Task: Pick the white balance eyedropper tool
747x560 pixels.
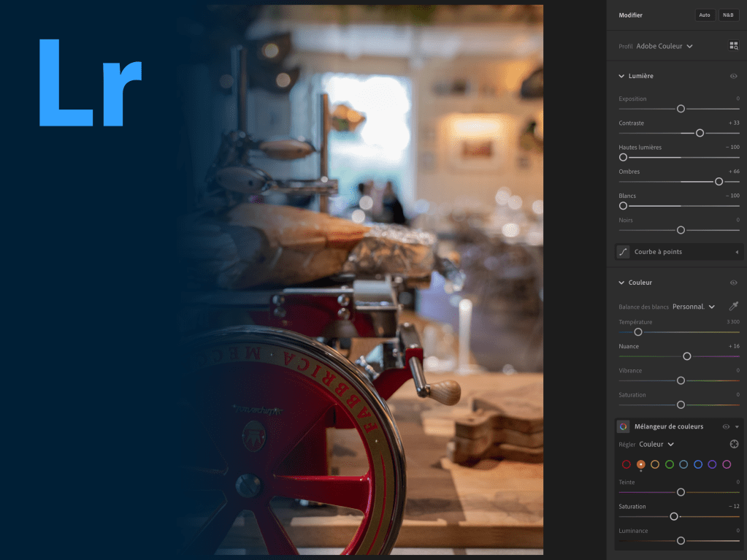Action: 733,307
